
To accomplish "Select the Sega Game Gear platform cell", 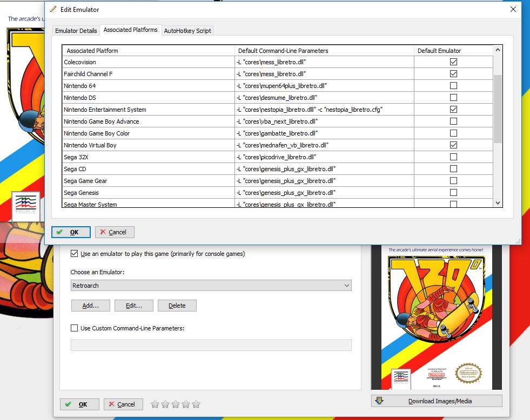I will point(149,181).
